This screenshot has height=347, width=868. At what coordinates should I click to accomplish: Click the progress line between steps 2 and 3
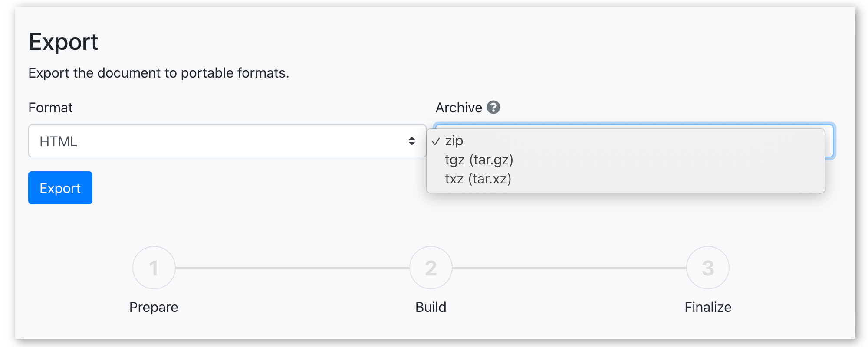569,268
